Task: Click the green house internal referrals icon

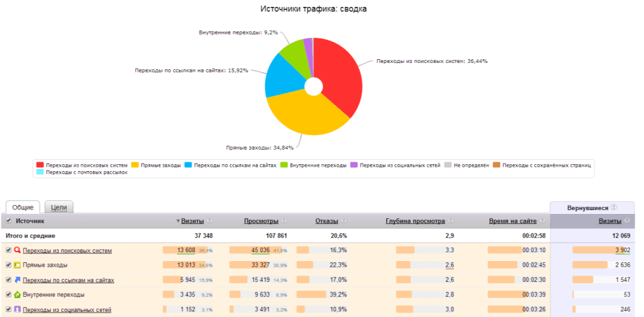Action: click(17, 294)
